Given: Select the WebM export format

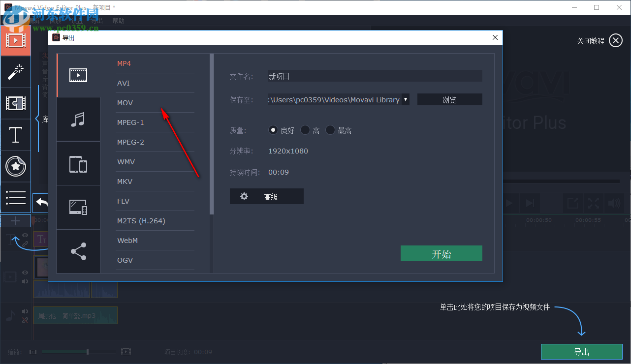Looking at the screenshot, I should click(127, 240).
